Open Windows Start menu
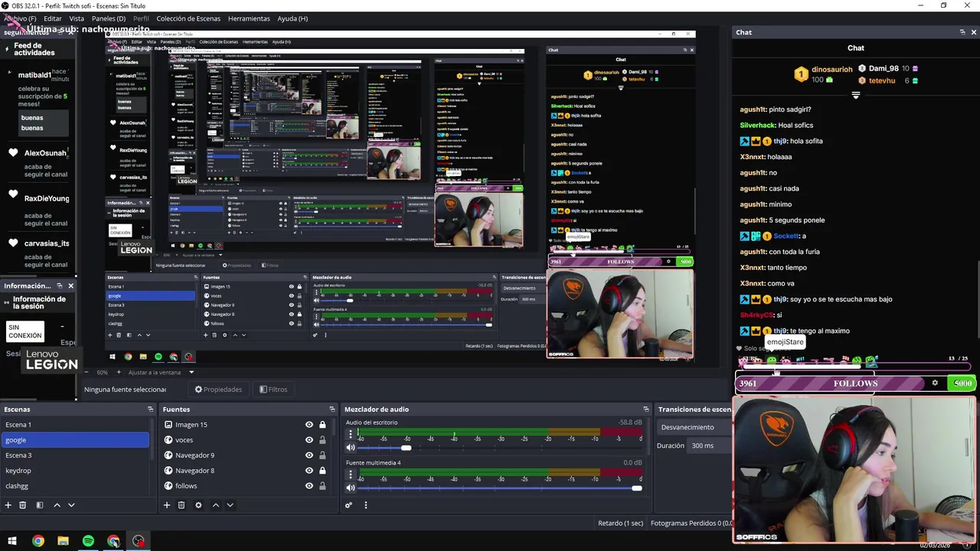Image resolution: width=980 pixels, height=551 pixels. coord(13,541)
